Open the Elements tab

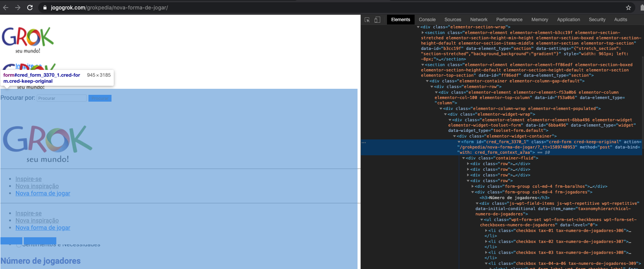[401, 20]
